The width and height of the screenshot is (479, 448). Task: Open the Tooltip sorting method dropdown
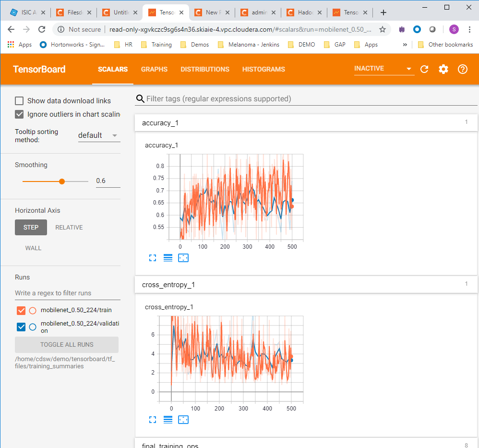click(99, 135)
